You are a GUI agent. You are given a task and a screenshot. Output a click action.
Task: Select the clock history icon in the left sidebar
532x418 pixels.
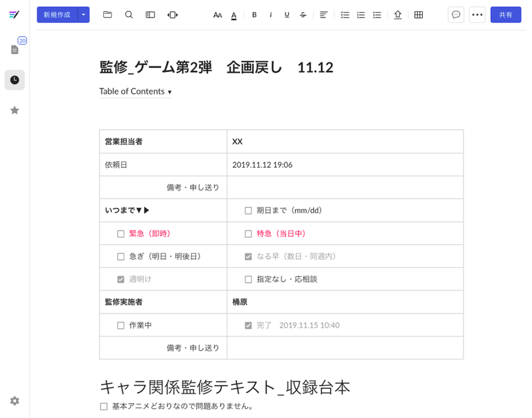[x=14, y=80]
